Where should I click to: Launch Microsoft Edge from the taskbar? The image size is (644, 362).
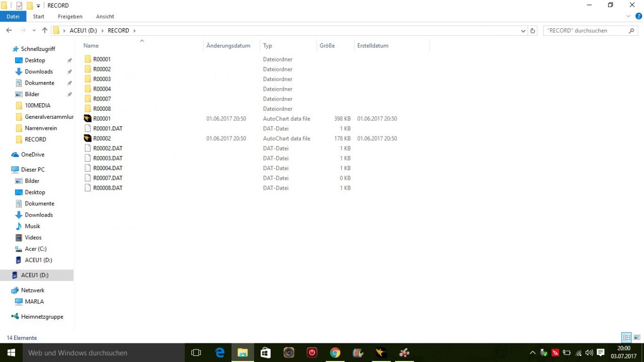pyautogui.click(x=220, y=352)
